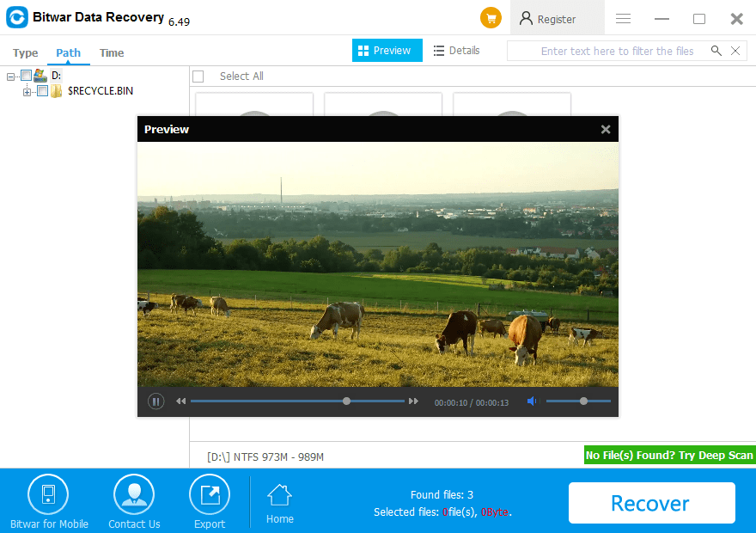Close the Preview popup window
756x533 pixels.
coord(606,129)
